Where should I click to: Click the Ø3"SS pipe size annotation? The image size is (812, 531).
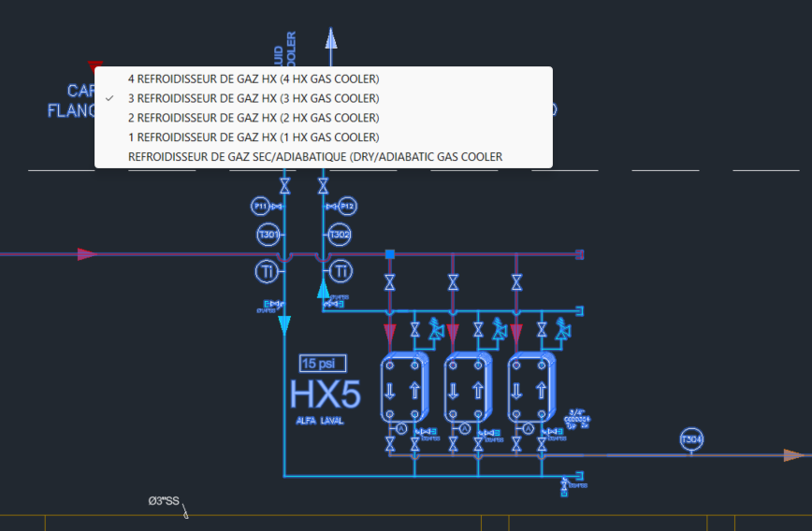coord(164,500)
